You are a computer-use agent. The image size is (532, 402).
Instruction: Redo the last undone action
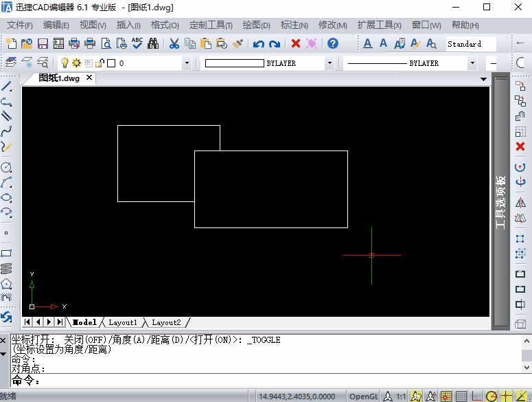click(275, 44)
